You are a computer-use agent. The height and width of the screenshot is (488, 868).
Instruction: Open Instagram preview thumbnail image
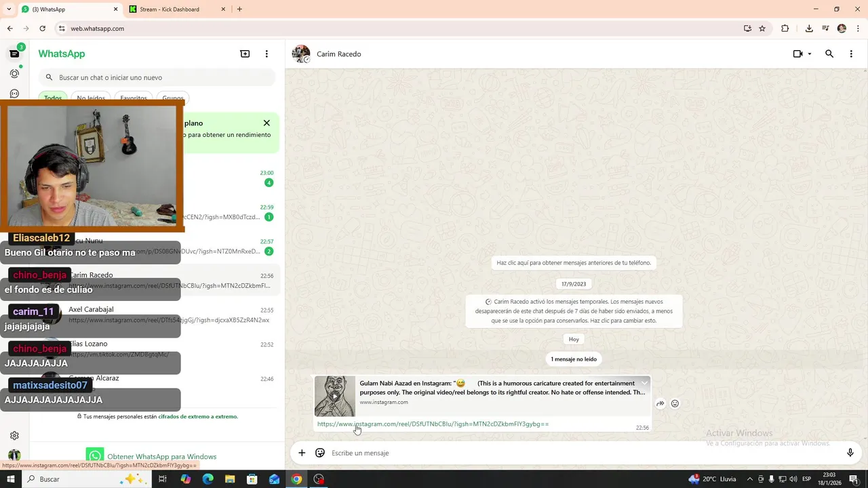[x=334, y=396]
